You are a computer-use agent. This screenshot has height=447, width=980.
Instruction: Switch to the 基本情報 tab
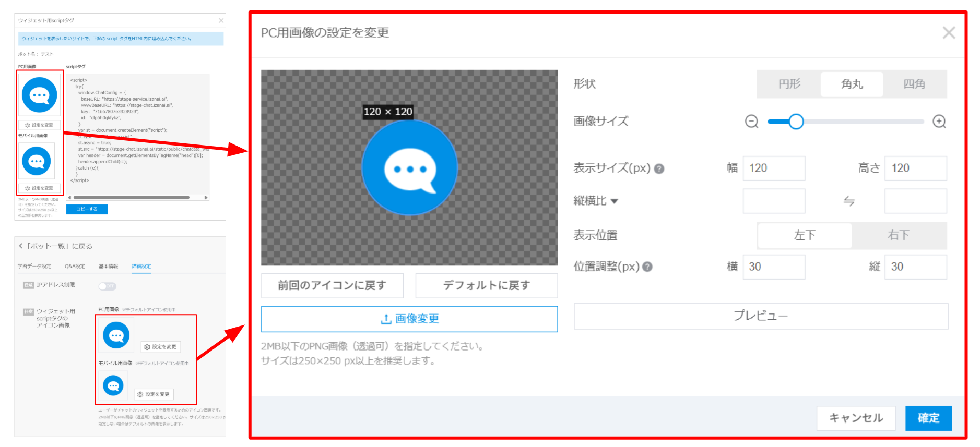pyautogui.click(x=108, y=267)
